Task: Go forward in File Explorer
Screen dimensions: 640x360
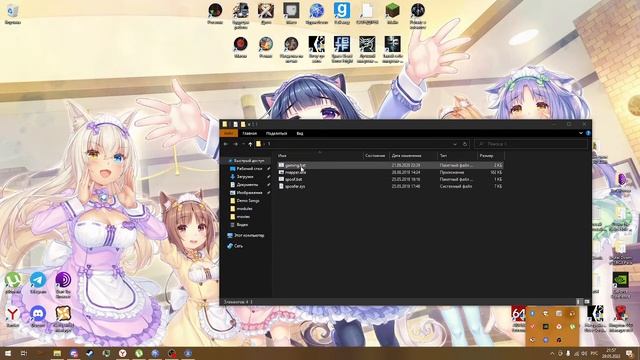Action: [x=235, y=144]
